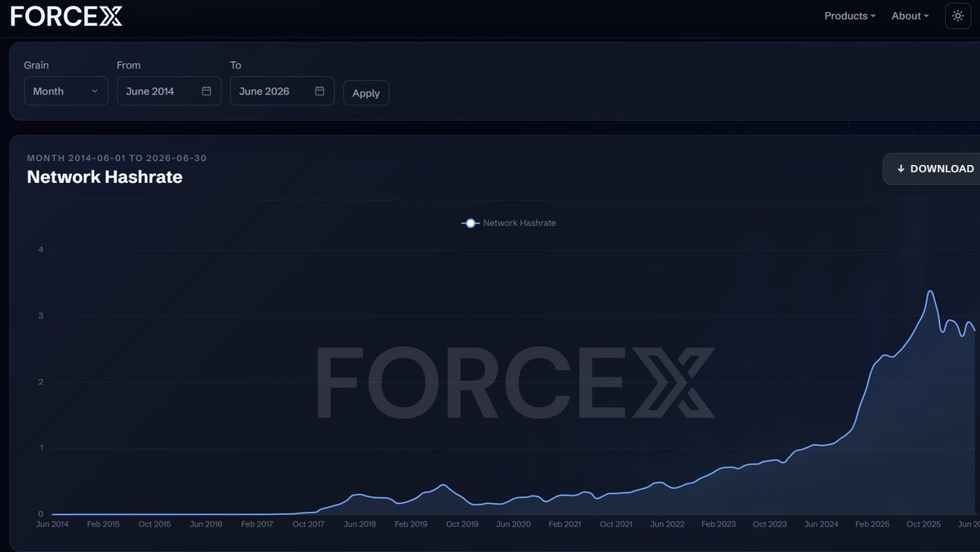Click the x-axis label Feb 2015
Viewport: 980px width, 552px height.
coord(104,524)
